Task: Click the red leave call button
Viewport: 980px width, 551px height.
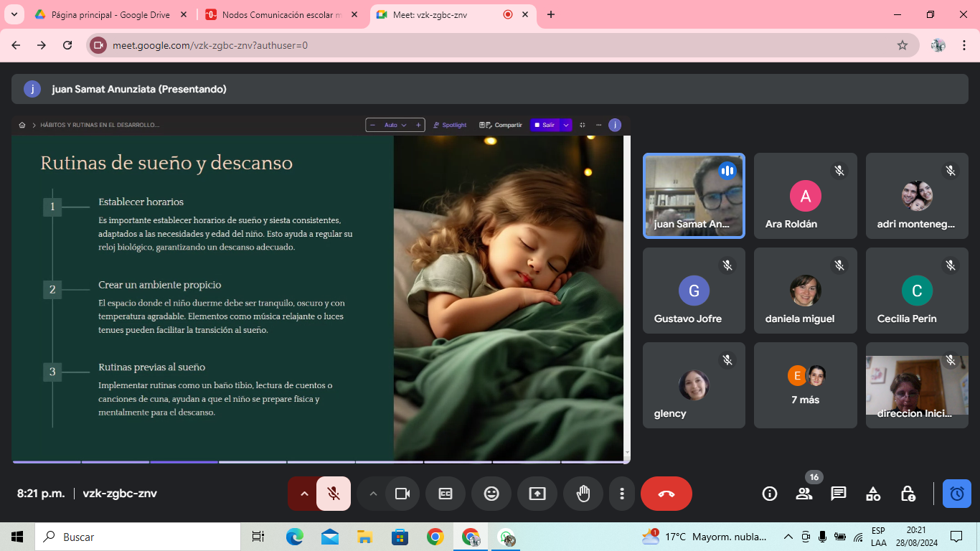Action: pos(666,494)
